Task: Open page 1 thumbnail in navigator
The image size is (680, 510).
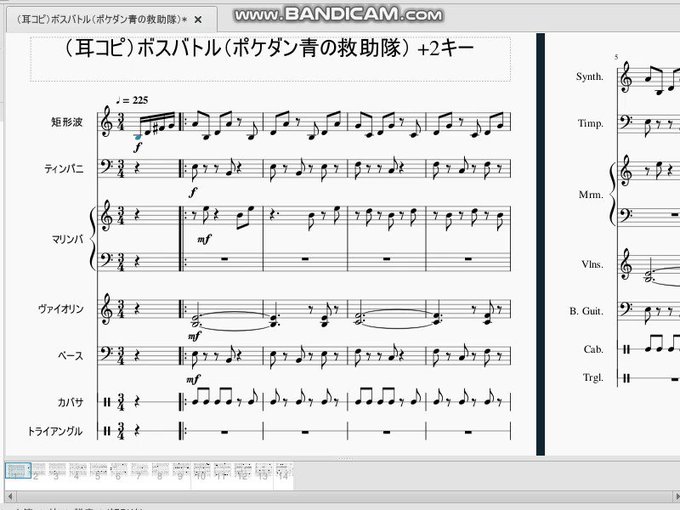Action: click(18, 471)
